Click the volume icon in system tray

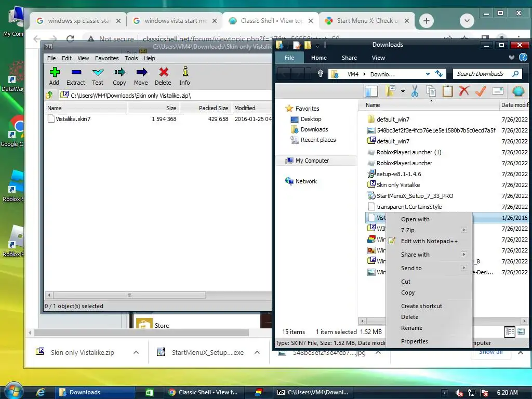point(459,393)
